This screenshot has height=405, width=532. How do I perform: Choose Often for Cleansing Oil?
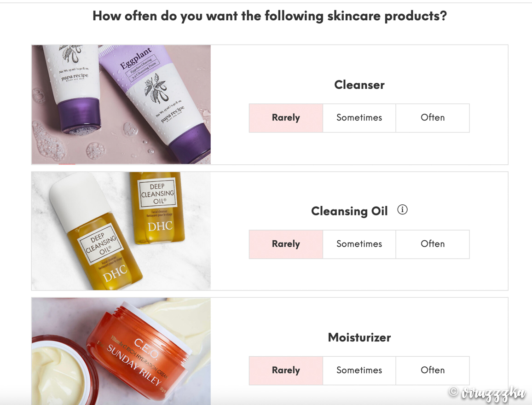click(x=433, y=244)
